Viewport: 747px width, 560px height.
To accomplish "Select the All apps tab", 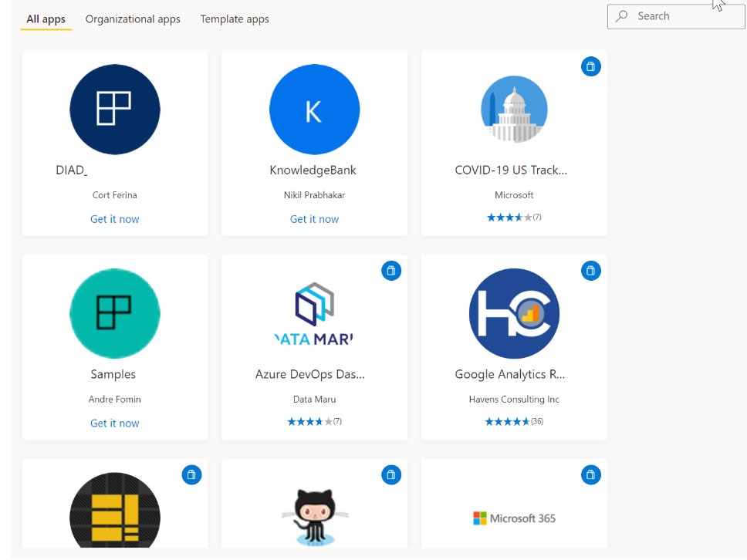I will point(46,19).
